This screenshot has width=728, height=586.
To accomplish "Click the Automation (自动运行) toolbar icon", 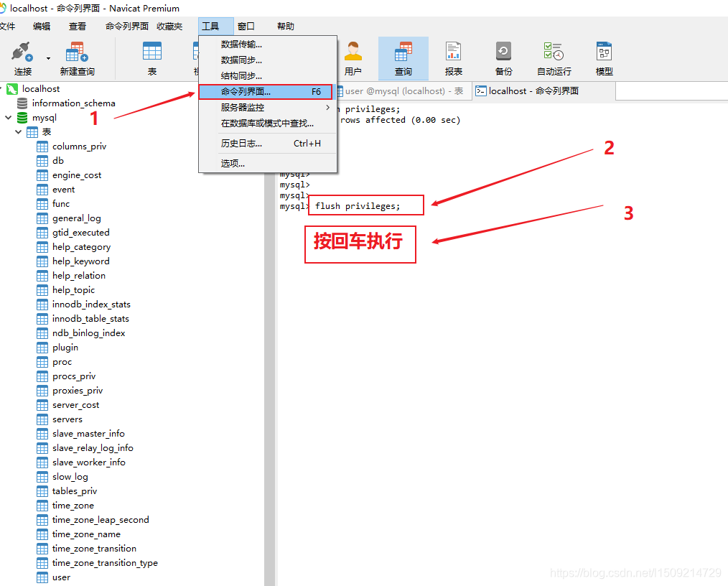I will click(x=554, y=52).
